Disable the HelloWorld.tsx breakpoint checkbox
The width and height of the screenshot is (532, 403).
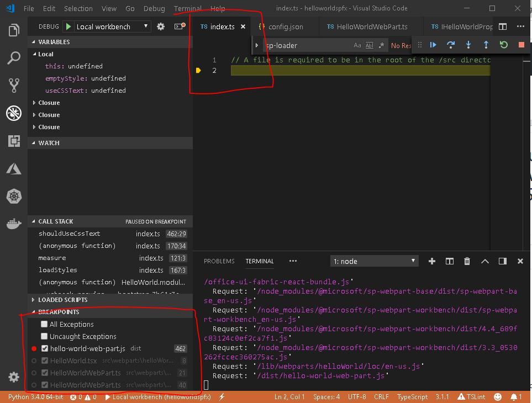(45, 360)
